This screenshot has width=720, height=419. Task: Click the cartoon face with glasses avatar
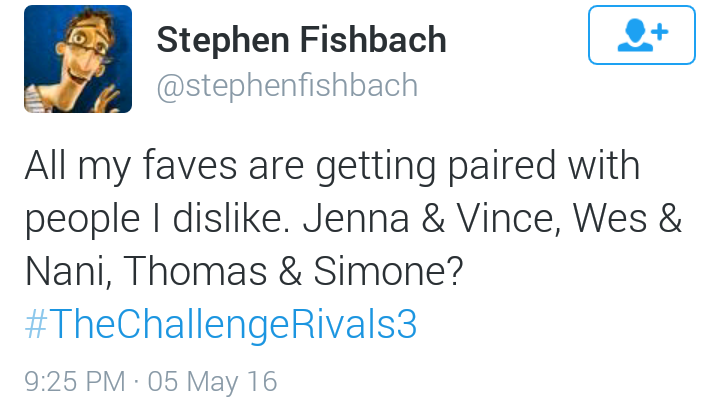[x=78, y=59]
